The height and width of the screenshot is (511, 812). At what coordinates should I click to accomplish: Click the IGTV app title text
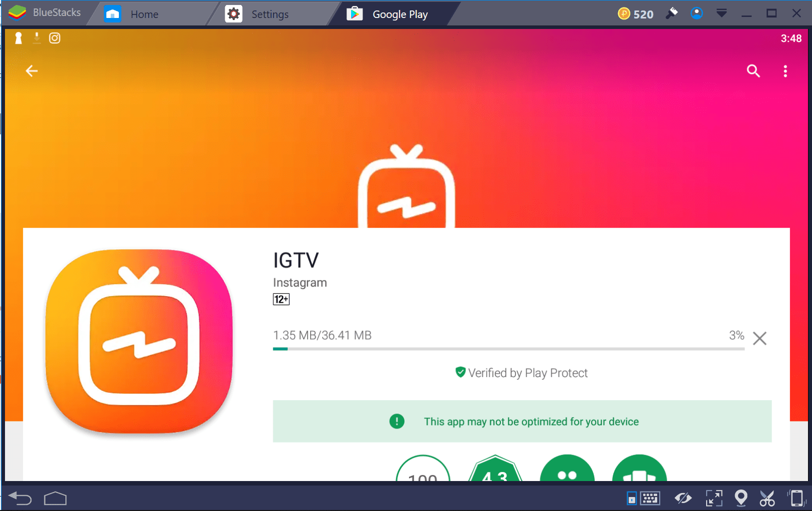click(296, 260)
